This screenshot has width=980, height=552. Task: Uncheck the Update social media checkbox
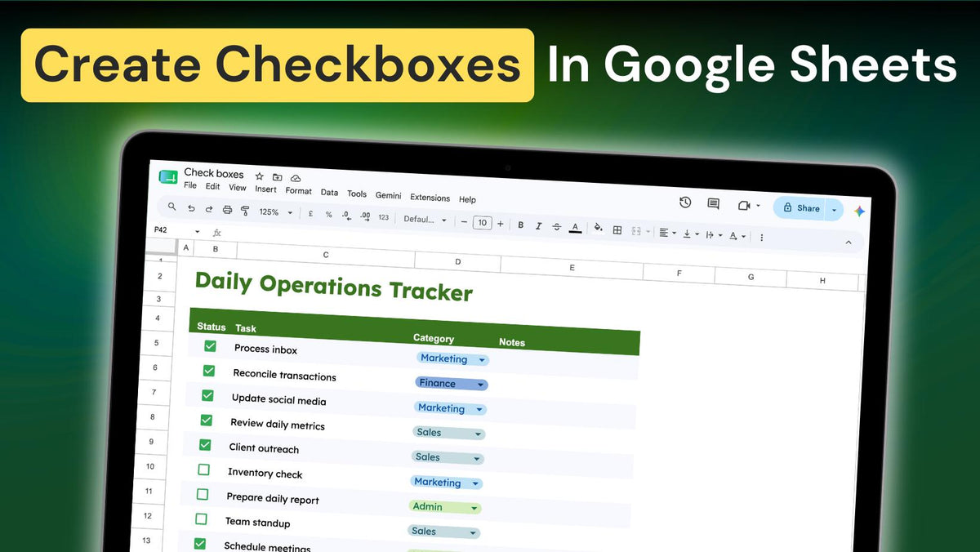(207, 395)
